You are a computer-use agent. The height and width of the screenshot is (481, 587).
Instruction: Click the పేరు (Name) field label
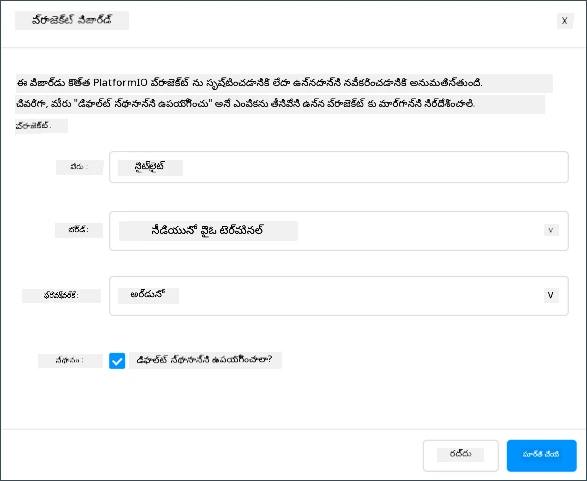[x=79, y=167]
